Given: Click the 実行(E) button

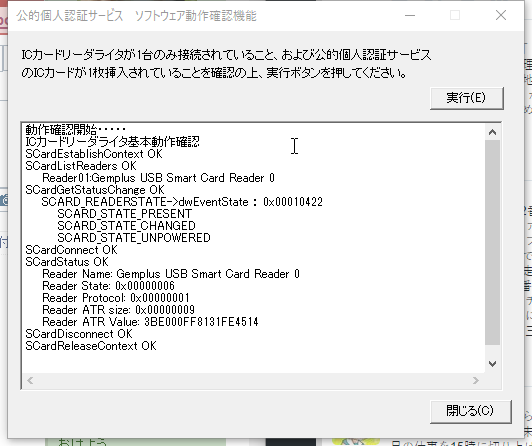Looking at the screenshot, I should coord(467,98).
